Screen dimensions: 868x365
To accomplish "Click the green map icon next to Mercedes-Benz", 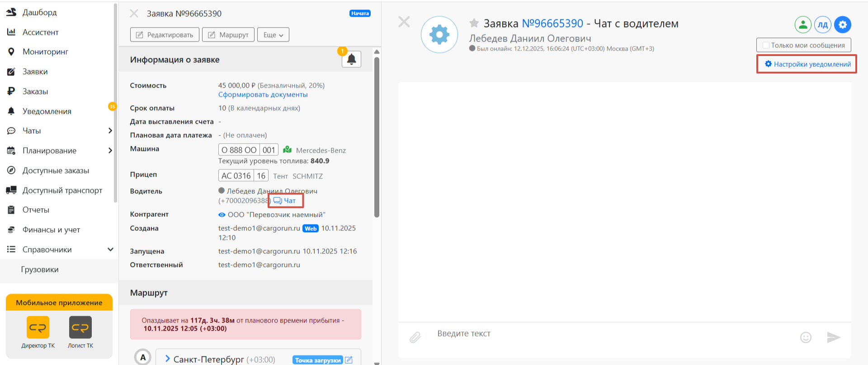I will click(287, 150).
